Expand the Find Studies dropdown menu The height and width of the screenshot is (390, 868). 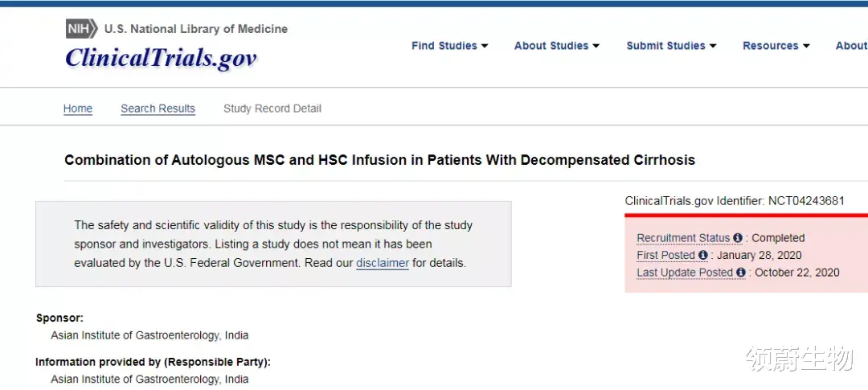coord(449,46)
